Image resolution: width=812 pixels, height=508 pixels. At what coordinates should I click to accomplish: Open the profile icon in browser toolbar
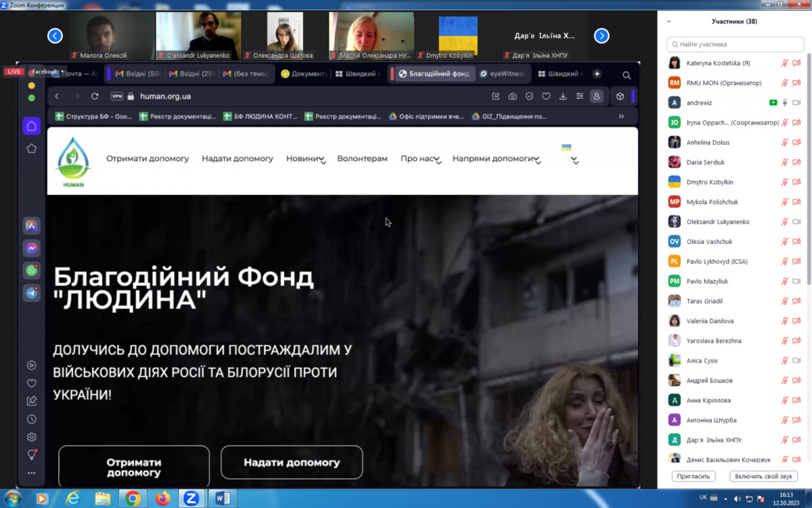596,96
